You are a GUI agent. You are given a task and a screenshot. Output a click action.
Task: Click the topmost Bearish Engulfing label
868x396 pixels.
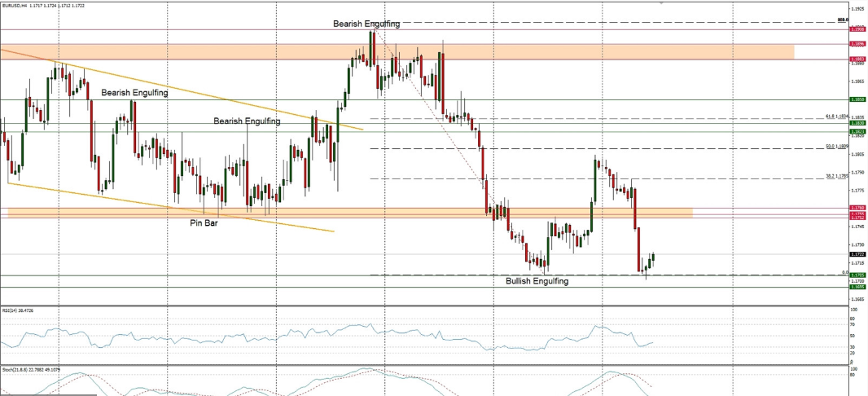pos(366,24)
